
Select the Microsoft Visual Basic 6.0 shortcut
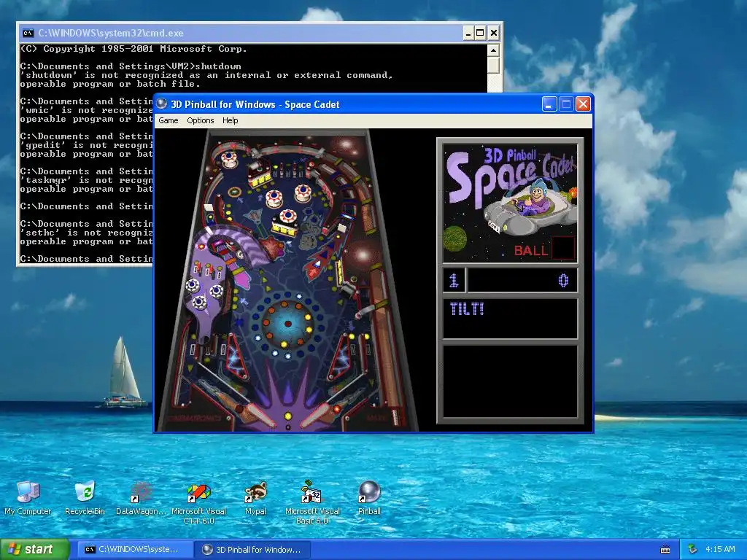point(312,503)
